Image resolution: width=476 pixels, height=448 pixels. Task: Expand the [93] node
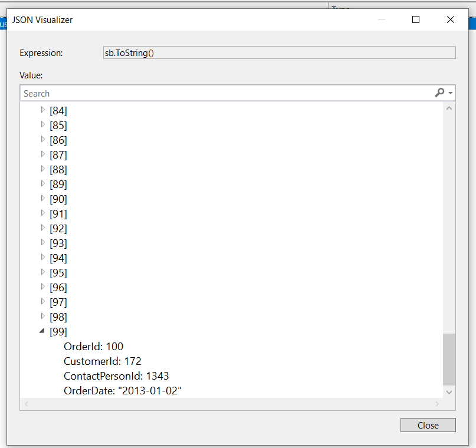click(43, 242)
